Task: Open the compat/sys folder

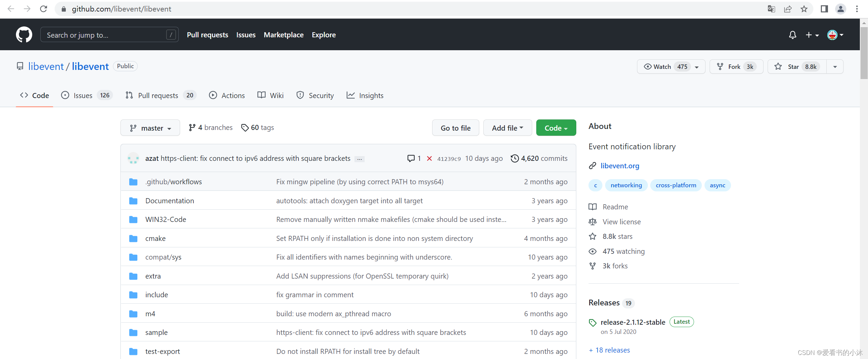Action: pos(163,257)
